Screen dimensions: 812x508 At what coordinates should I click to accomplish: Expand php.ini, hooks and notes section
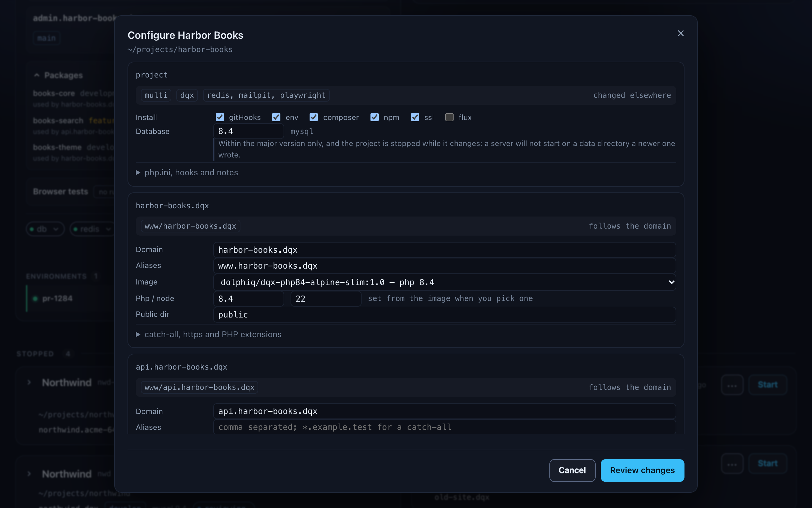point(187,172)
